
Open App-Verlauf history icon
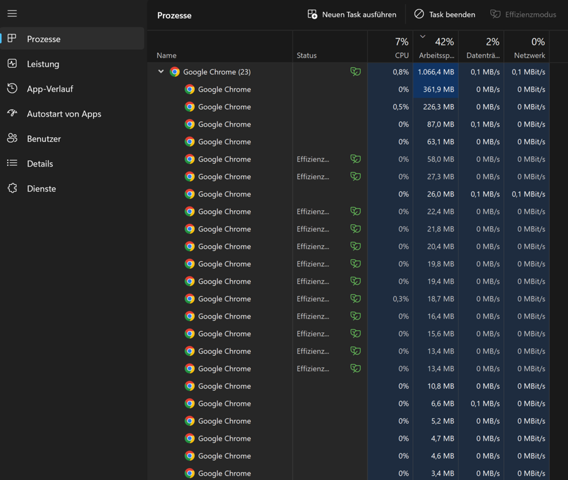pyautogui.click(x=12, y=89)
